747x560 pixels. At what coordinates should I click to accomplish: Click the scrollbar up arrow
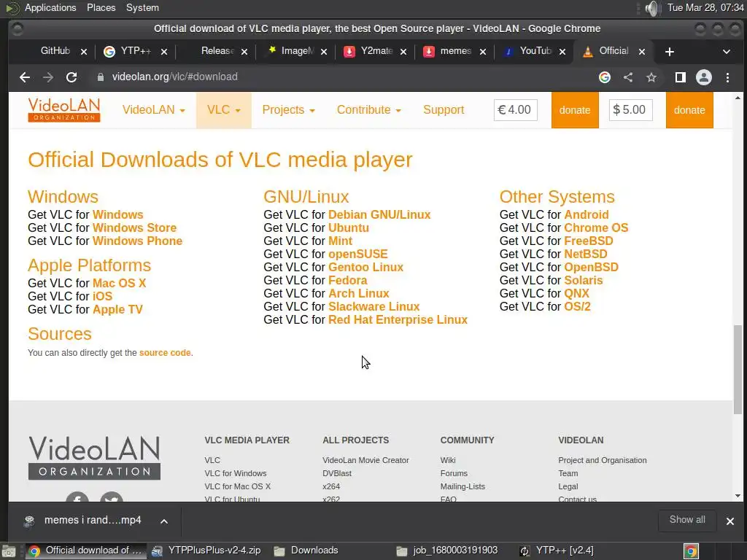738,98
